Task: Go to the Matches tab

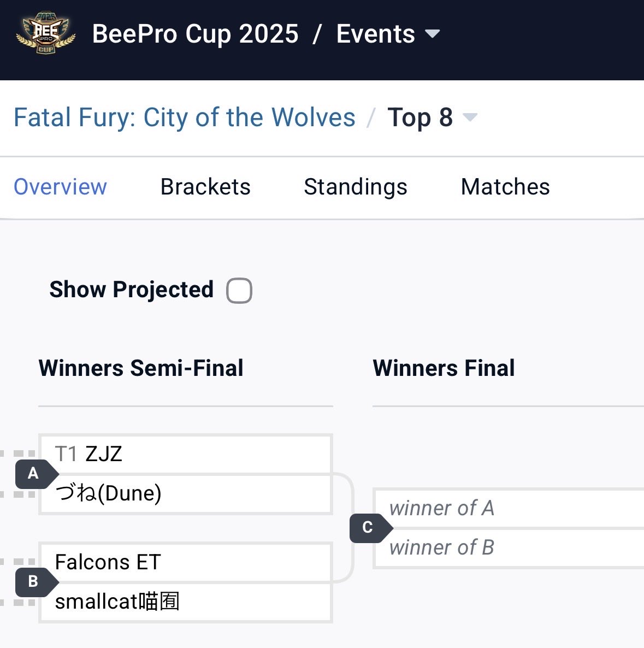Action: point(505,187)
